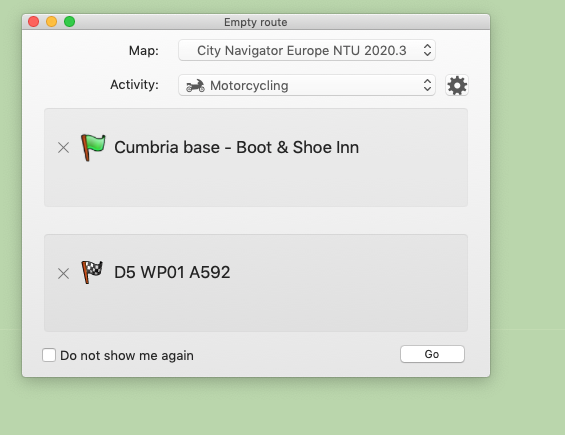Open the Activity Motorcycling dropdown
565x435 pixels.
tap(307, 85)
